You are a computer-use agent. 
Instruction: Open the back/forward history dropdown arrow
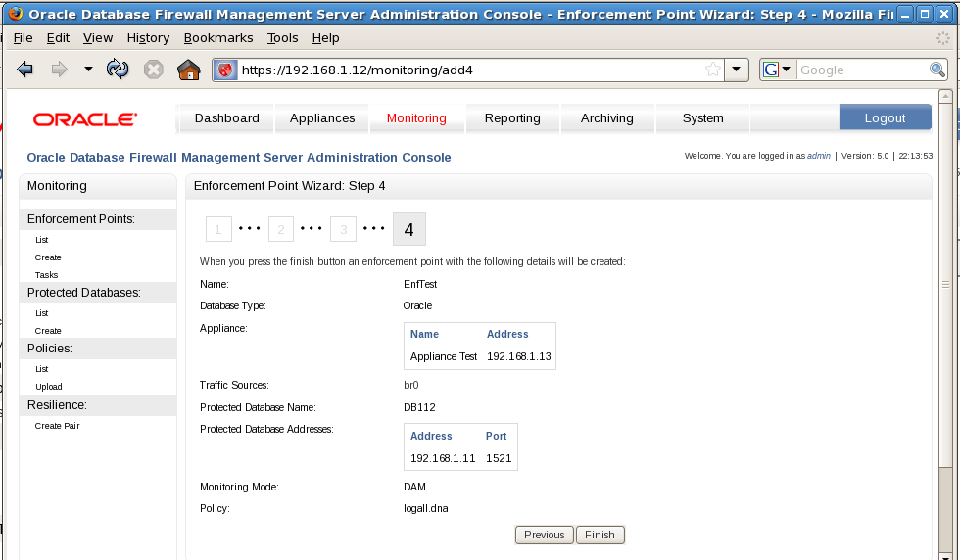click(x=88, y=70)
